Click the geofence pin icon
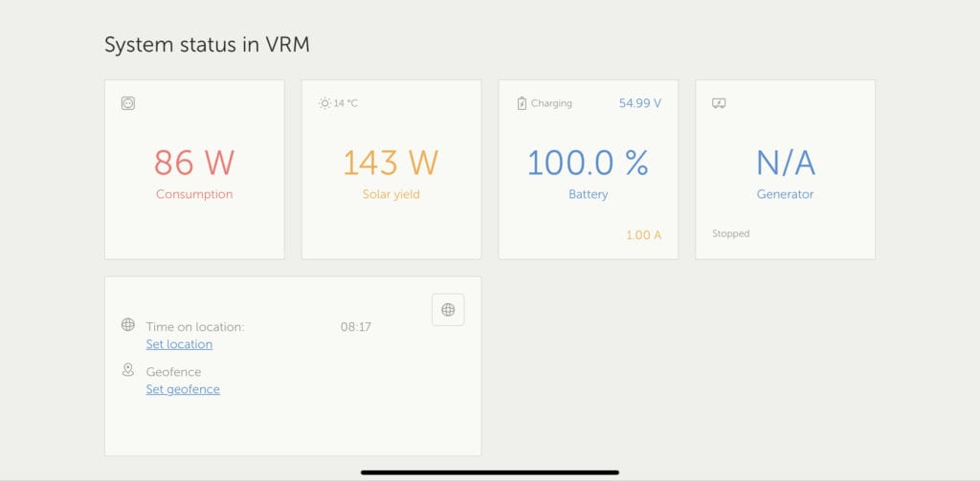This screenshot has height=481, width=980. tap(128, 370)
